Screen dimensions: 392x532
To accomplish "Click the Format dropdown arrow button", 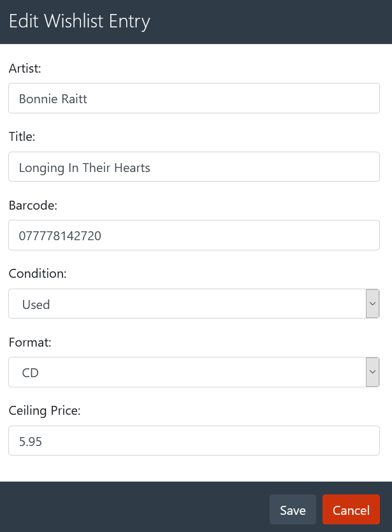I will coord(372,372).
